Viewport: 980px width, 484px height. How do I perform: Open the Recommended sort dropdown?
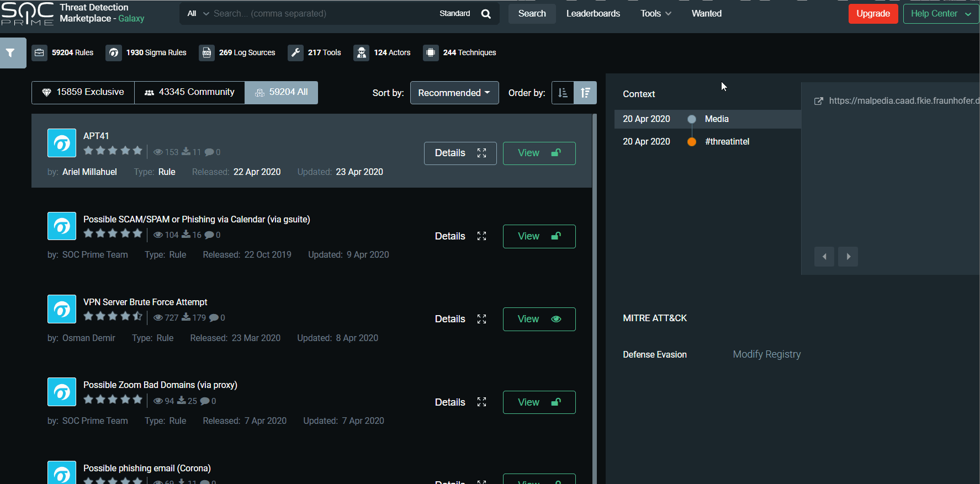point(454,93)
